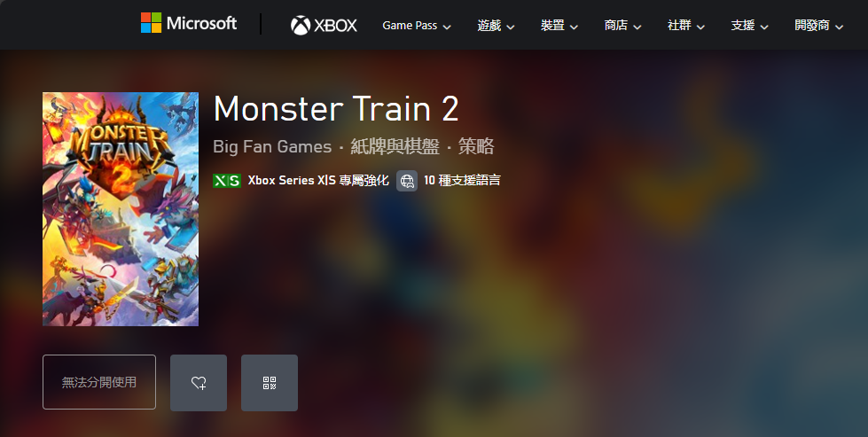The height and width of the screenshot is (437, 868).
Task: Click the 無法分開使用 button
Action: point(99,382)
